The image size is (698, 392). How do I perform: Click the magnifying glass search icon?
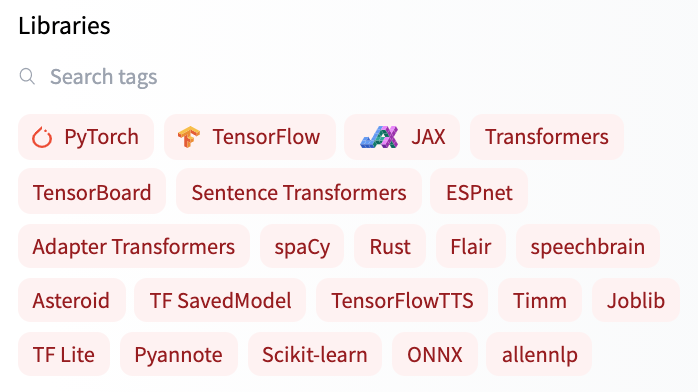[27, 77]
